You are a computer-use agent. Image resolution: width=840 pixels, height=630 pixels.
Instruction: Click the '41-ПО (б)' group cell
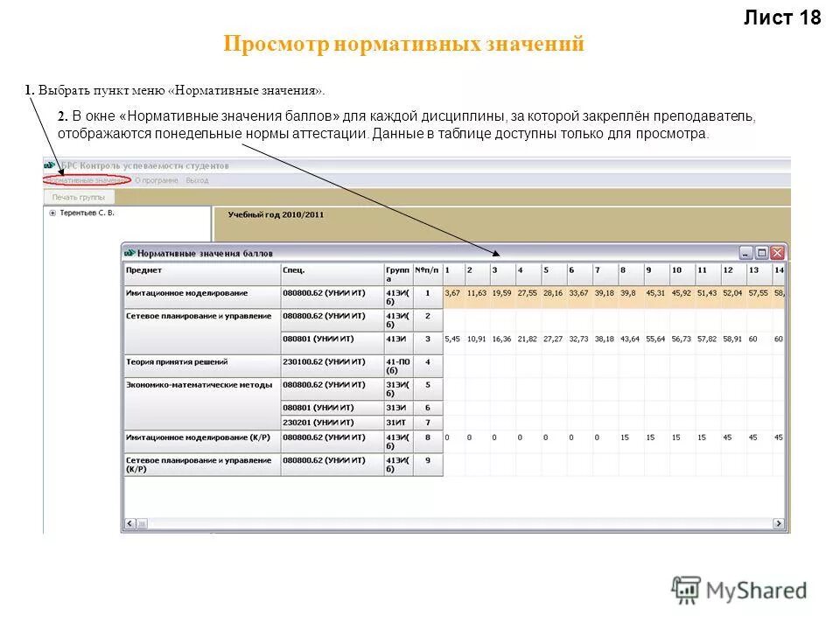(x=398, y=366)
